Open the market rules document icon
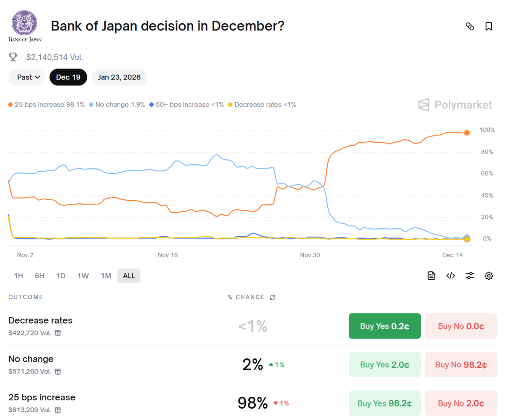This screenshot has height=420, width=508. (x=431, y=276)
